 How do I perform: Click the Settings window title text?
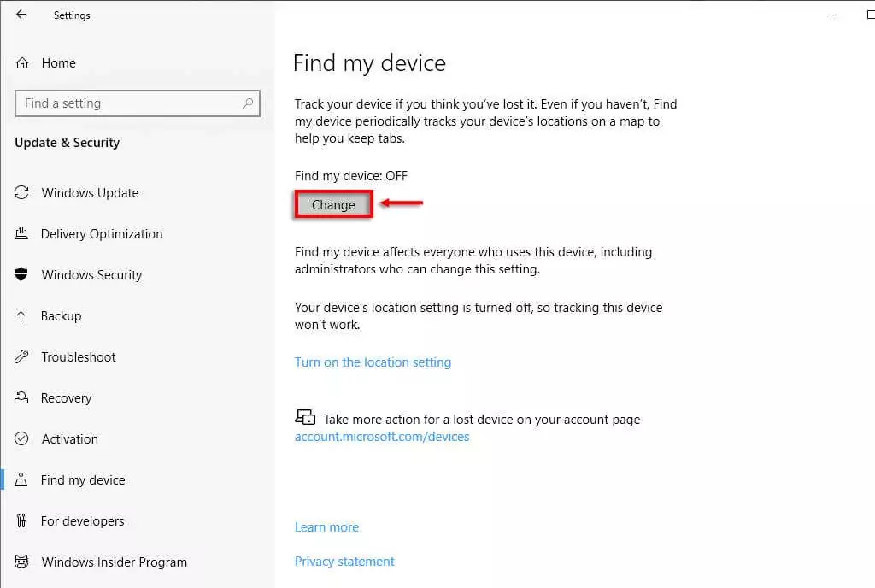[72, 15]
